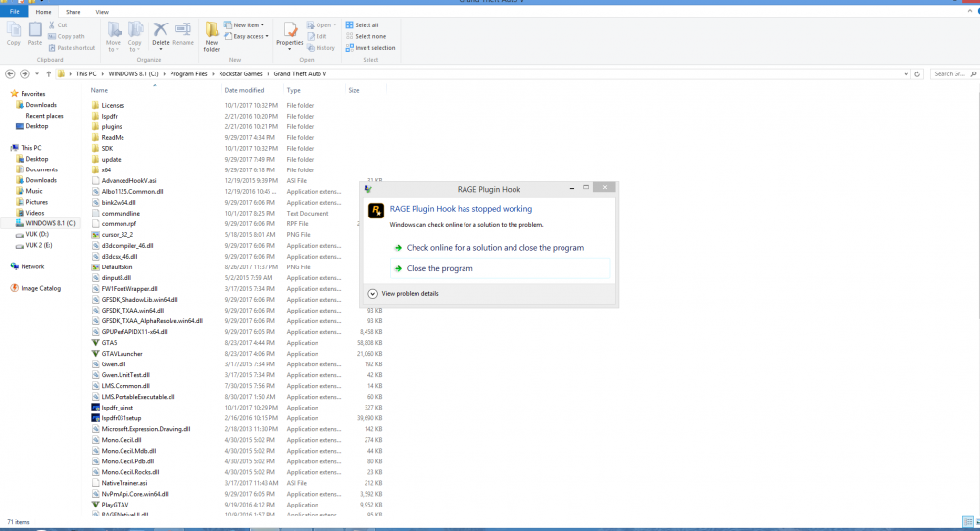Click the Back navigation arrow
This screenshot has height=531, width=980.
pos(10,73)
